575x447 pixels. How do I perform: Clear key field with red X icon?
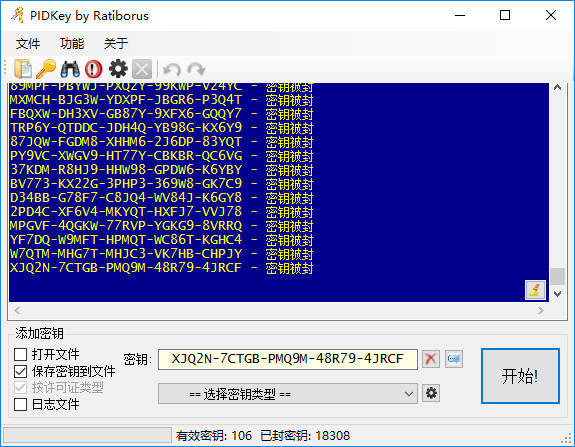431,359
